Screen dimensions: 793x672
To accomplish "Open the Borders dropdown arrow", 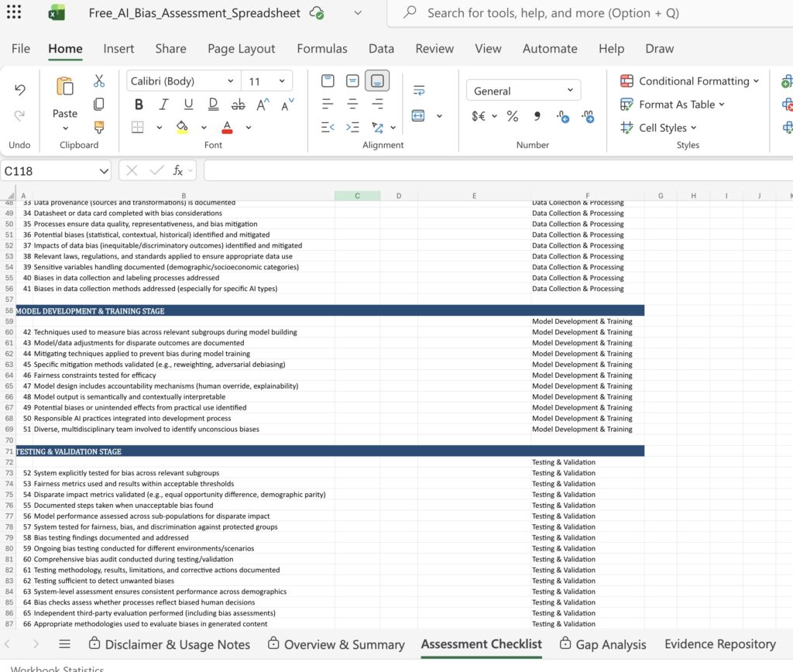I will click(x=160, y=128).
